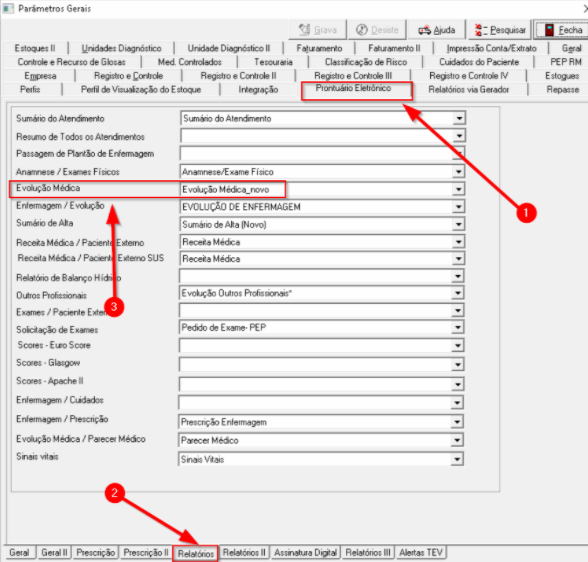Click the Pesquisar search button
The height and width of the screenshot is (562, 588).
[500, 30]
